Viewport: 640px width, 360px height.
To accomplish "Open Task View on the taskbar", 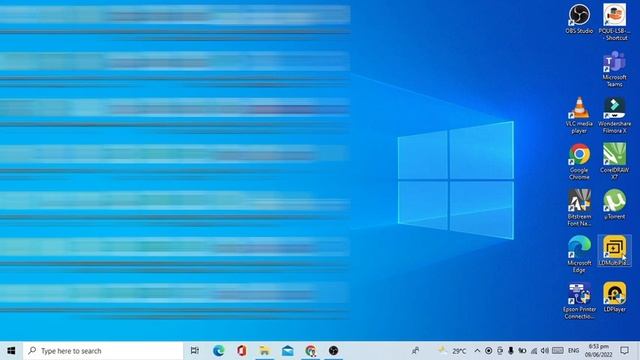I will (195, 351).
